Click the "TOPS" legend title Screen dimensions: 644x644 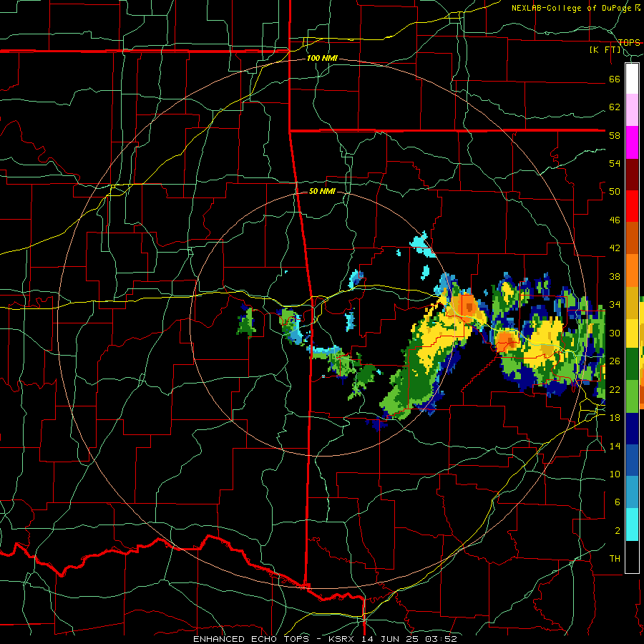pyautogui.click(x=629, y=42)
